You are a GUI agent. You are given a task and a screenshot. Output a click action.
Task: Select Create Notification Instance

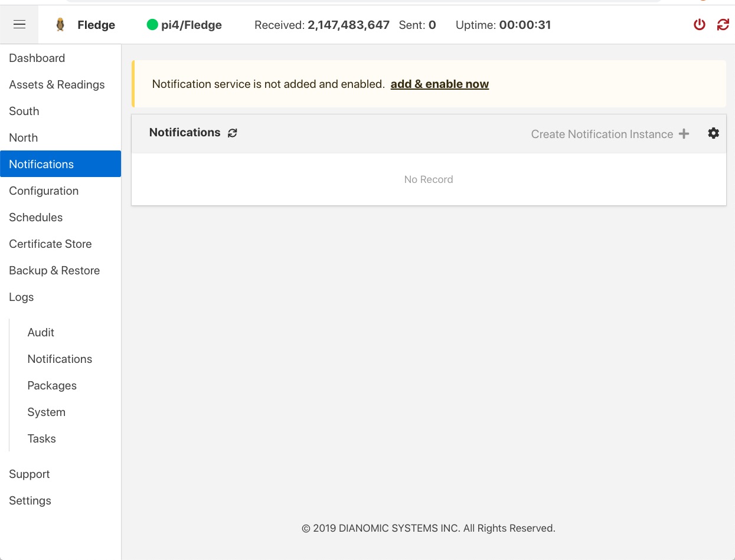602,134
